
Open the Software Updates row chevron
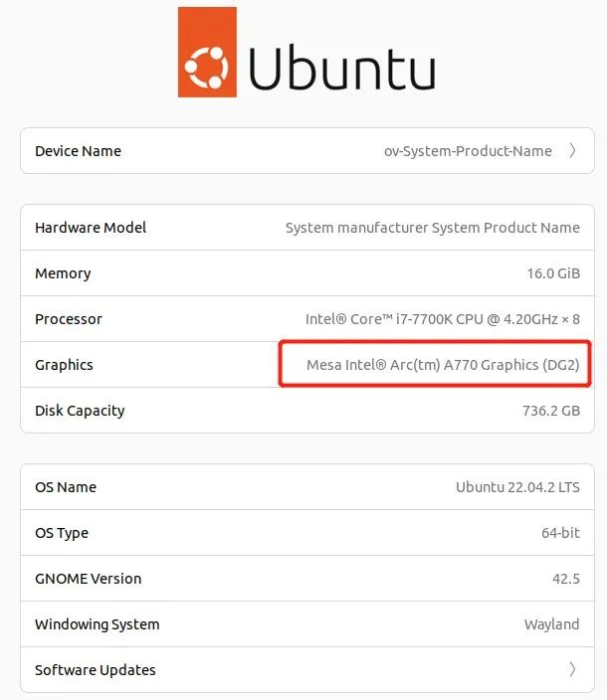pos(572,669)
